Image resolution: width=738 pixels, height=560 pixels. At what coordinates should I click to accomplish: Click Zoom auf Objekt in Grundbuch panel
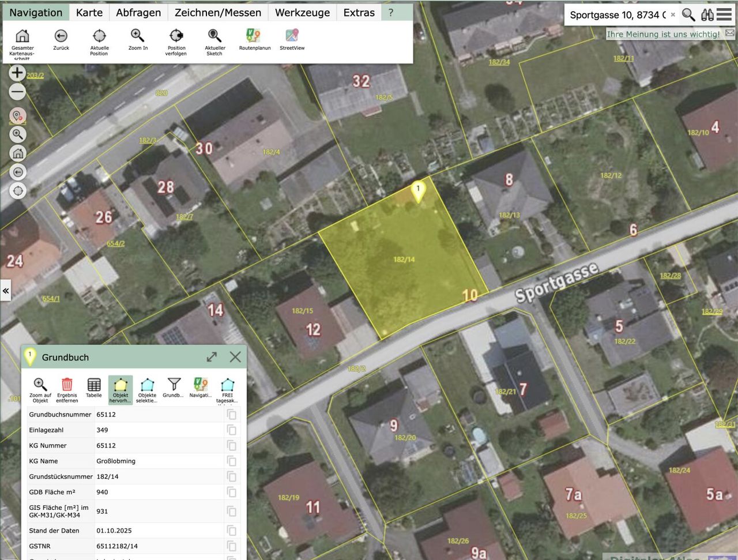(40, 385)
